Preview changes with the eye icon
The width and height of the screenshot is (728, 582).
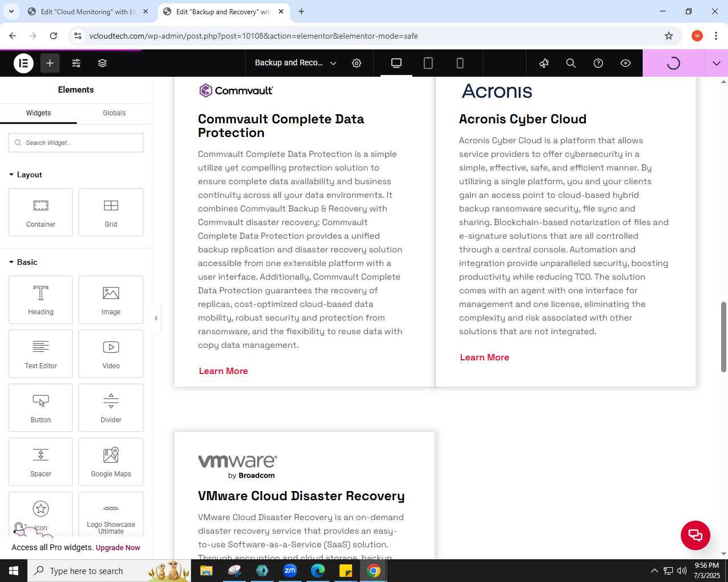(626, 63)
